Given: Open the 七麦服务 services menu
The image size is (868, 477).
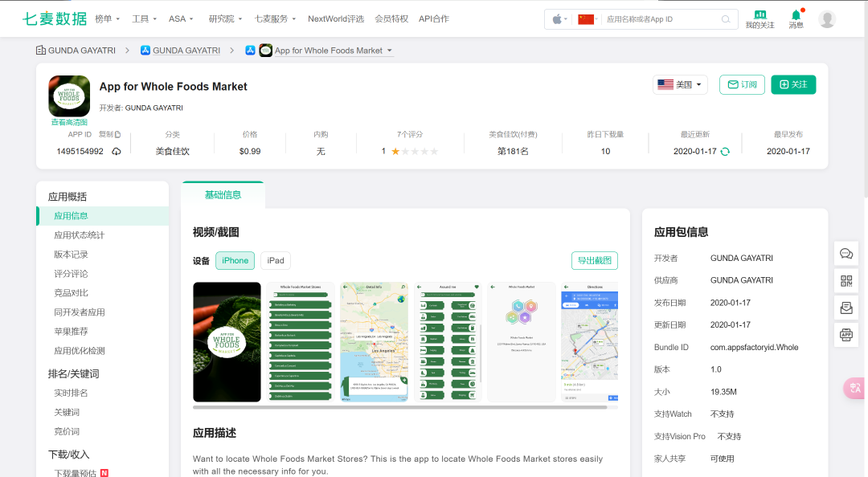Looking at the screenshot, I should pos(275,18).
